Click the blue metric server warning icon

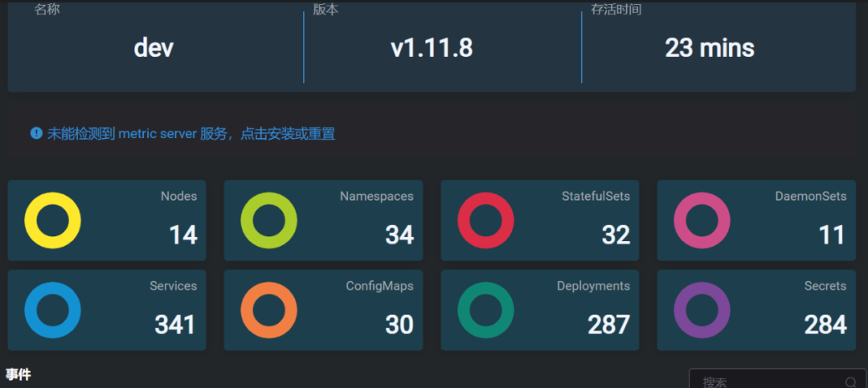pyautogui.click(x=36, y=133)
